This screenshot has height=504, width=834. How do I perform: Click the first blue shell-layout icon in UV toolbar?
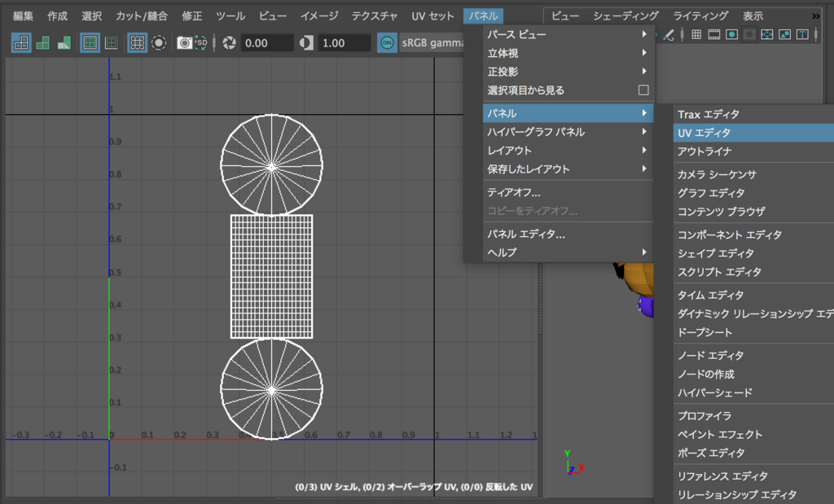pyautogui.click(x=21, y=42)
